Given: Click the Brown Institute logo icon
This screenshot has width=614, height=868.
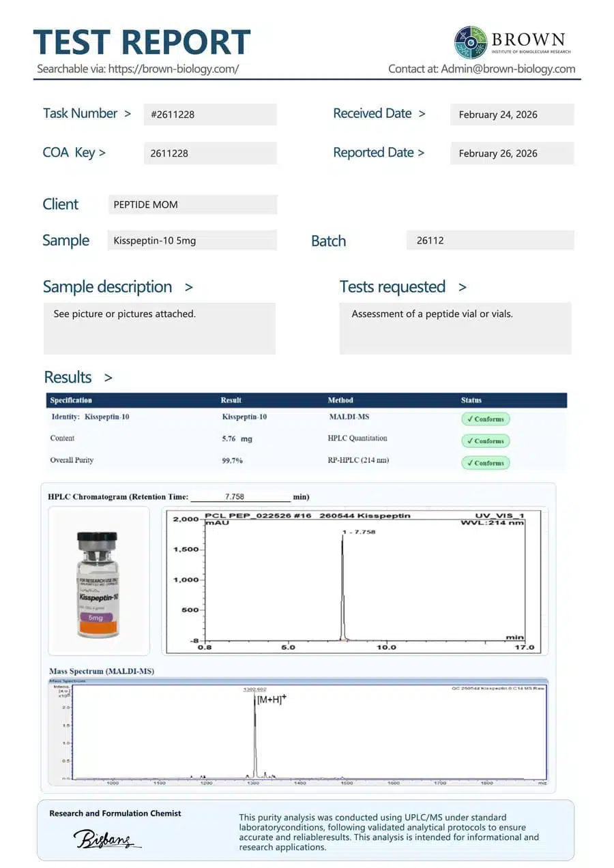Looking at the screenshot, I should 471,42.
